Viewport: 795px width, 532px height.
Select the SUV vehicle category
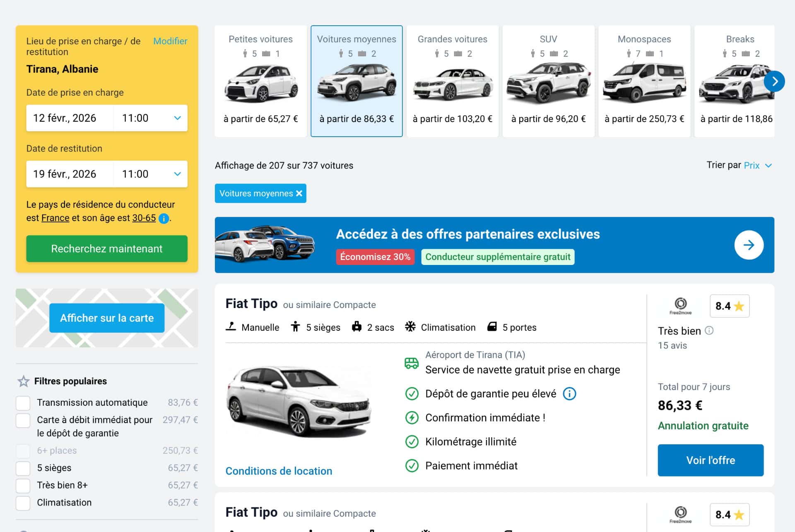[548, 81]
